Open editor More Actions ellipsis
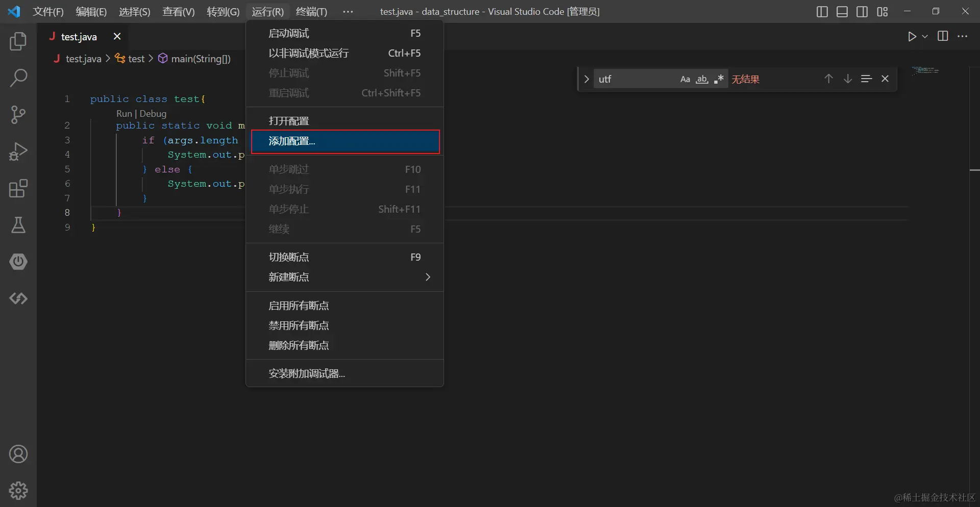 [963, 36]
